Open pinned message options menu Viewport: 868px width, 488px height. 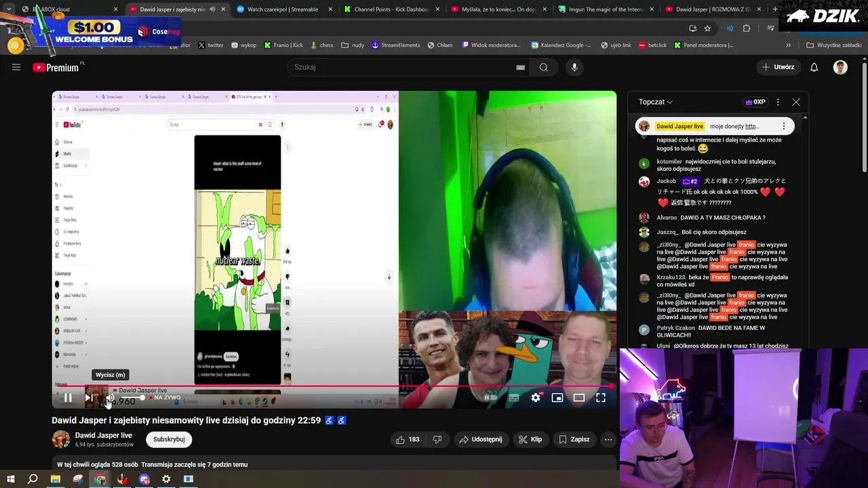[x=784, y=126]
